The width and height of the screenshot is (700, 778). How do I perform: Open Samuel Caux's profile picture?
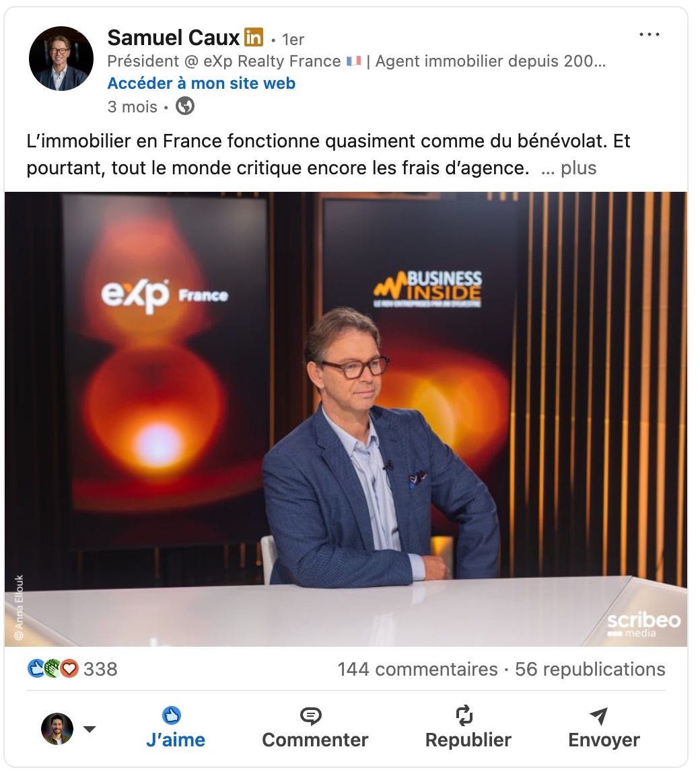61,59
